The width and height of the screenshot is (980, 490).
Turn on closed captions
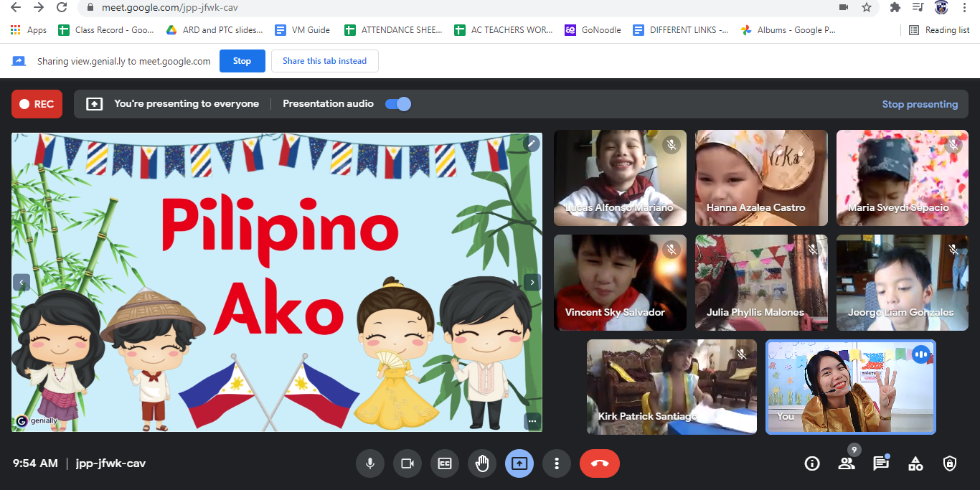445,463
